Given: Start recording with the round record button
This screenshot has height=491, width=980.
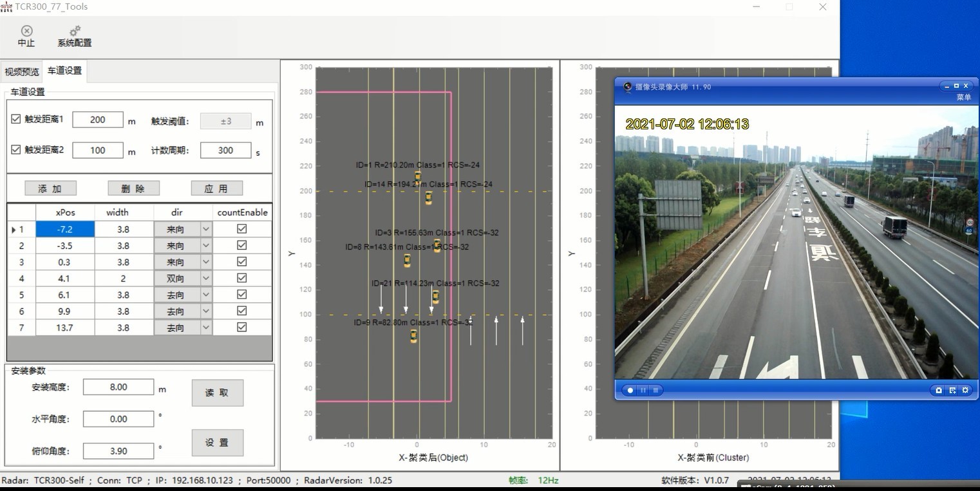Looking at the screenshot, I should [630, 390].
